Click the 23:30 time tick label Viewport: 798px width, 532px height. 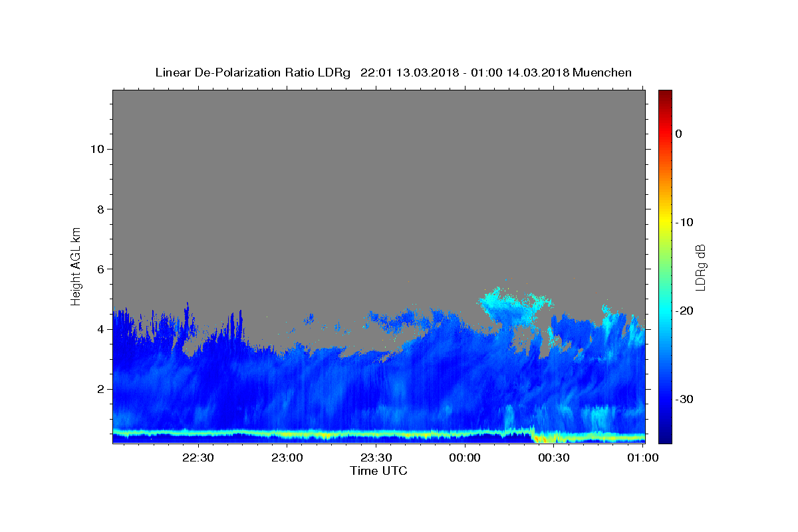pos(376,458)
